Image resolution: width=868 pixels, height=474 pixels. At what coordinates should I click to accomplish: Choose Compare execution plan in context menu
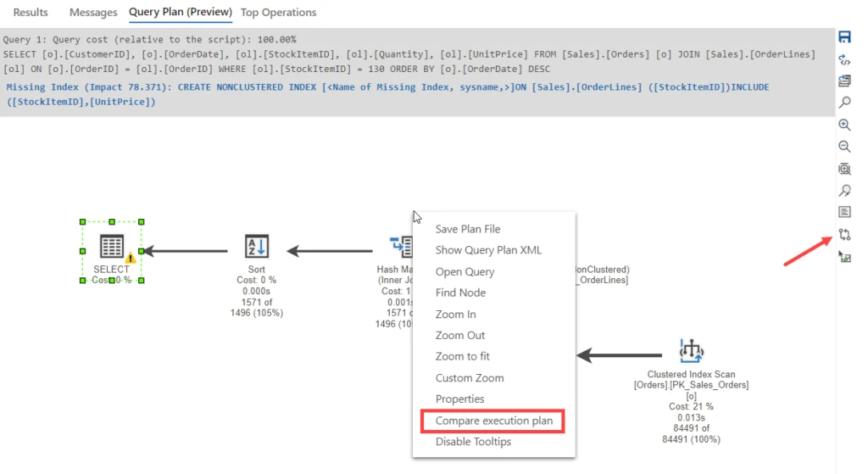click(492, 421)
